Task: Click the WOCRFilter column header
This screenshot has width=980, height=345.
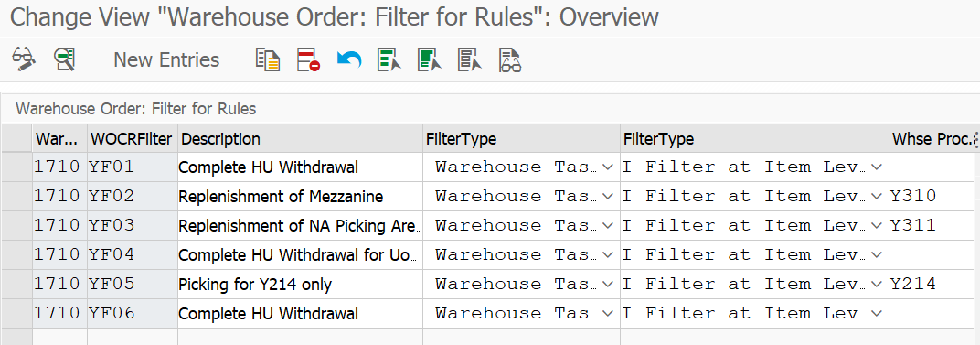Action: pyautogui.click(x=132, y=138)
